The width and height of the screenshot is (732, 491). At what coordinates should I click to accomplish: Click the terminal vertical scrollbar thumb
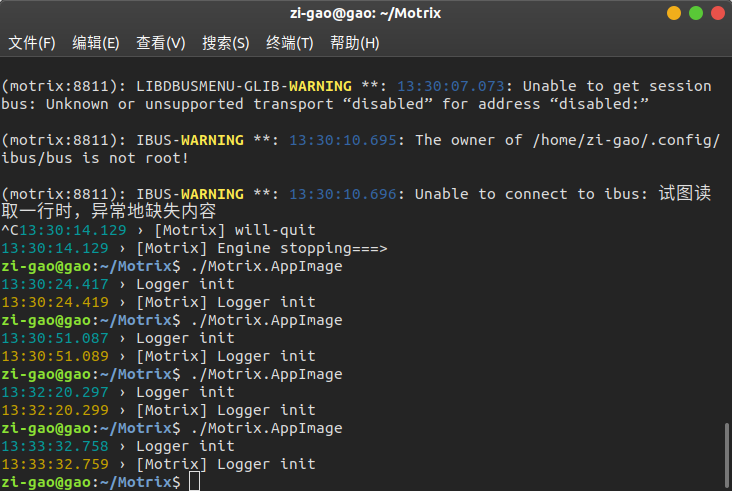click(x=726, y=455)
